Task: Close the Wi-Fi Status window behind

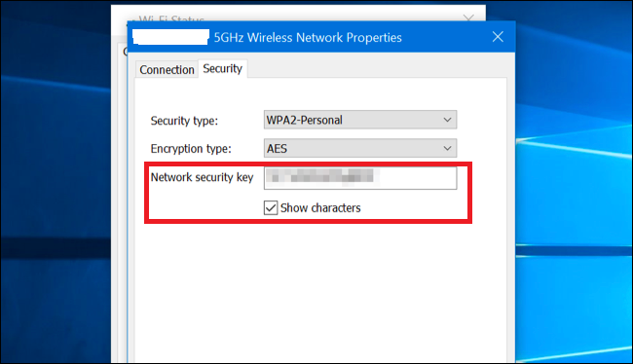Action: [x=468, y=18]
